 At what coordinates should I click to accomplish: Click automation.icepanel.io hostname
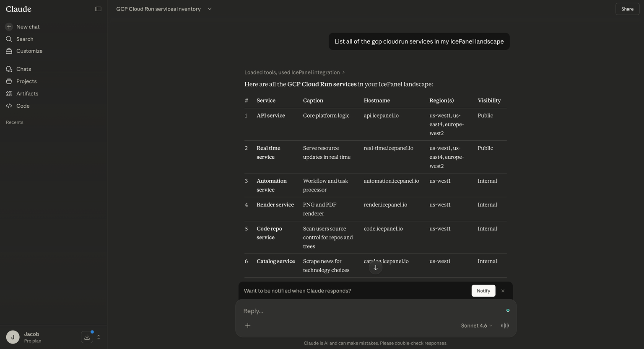pyautogui.click(x=392, y=181)
